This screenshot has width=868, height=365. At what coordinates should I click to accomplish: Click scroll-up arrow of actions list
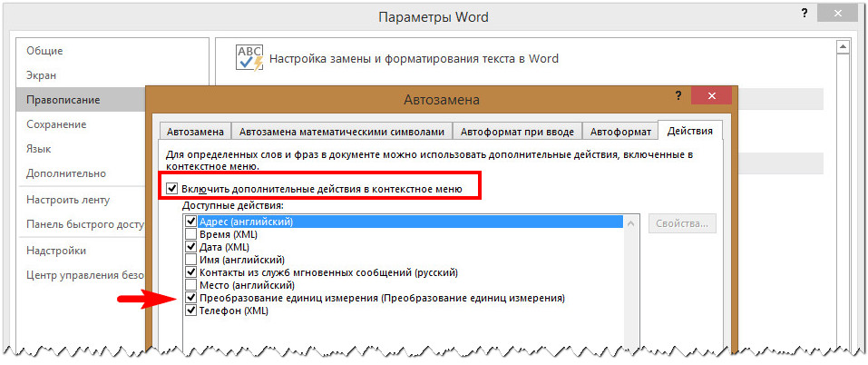click(x=630, y=222)
